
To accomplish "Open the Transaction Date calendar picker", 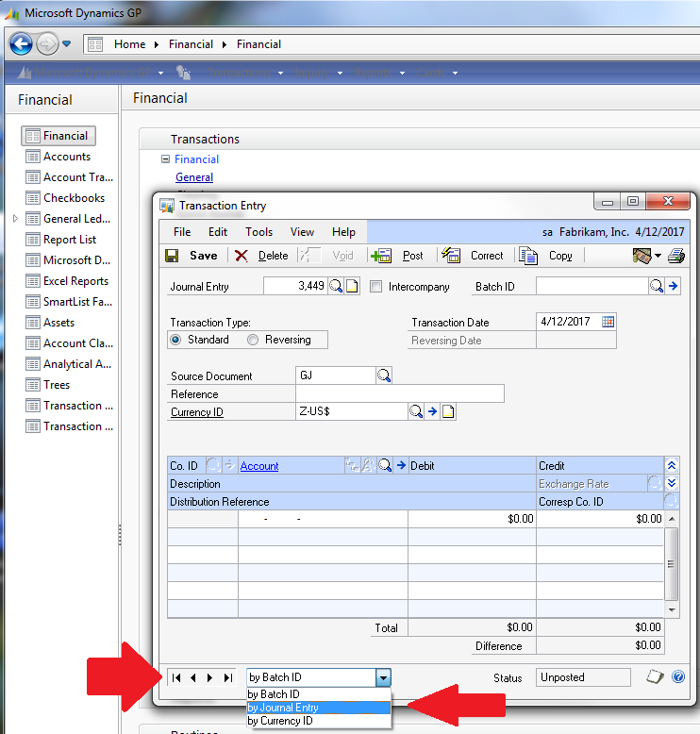I will [x=608, y=322].
